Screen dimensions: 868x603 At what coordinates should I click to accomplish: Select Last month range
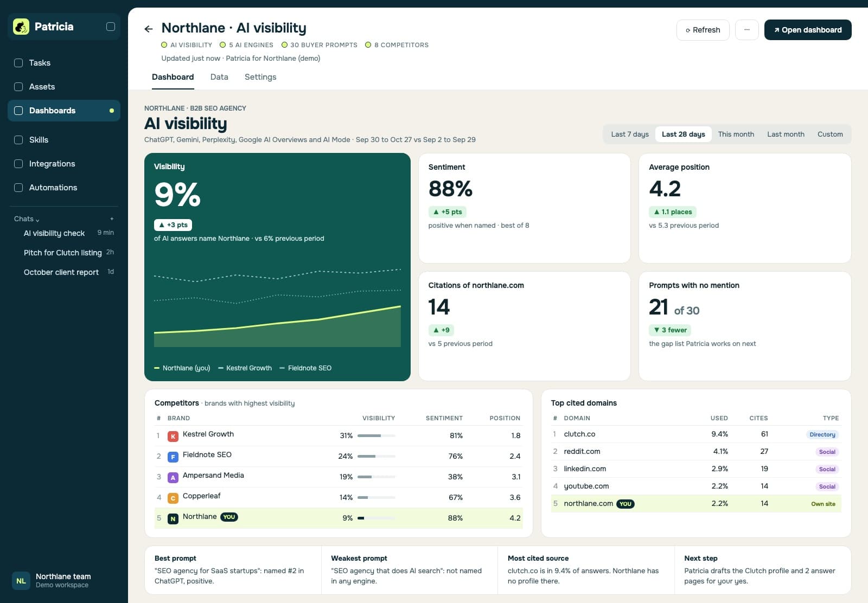pos(786,134)
